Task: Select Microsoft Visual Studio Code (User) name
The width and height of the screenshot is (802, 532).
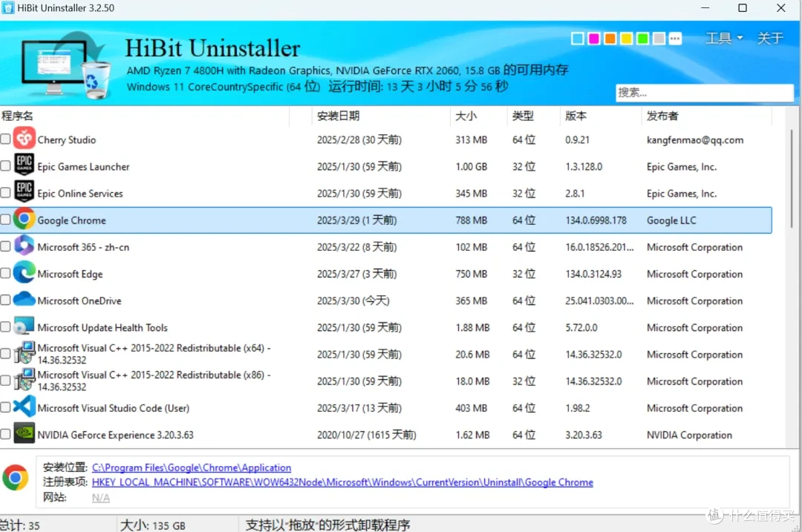Action: 113,408
